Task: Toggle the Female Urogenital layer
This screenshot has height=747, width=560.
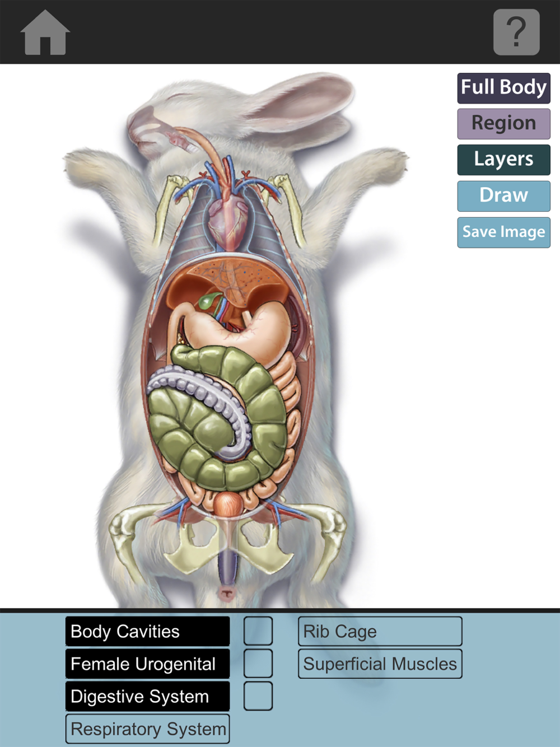Action: click(148, 664)
